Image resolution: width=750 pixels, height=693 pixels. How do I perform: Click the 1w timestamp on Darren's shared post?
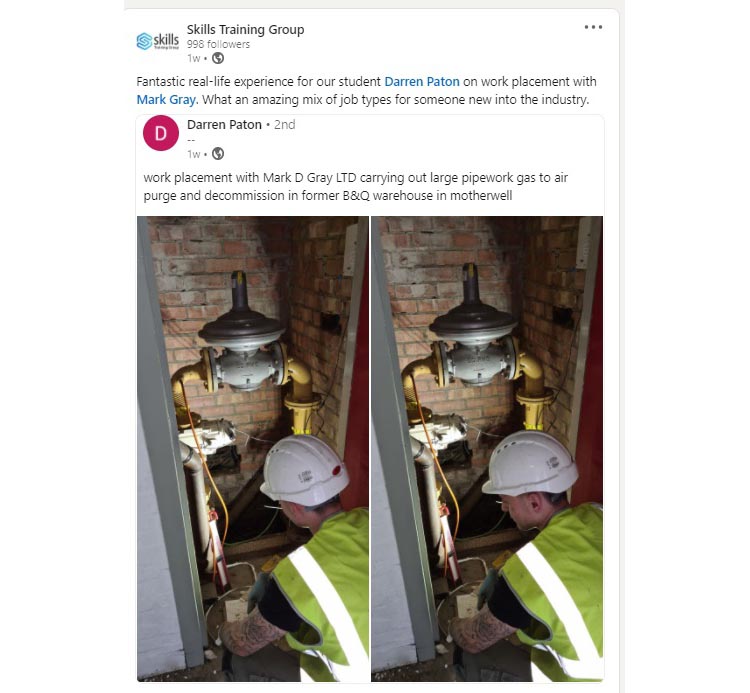(193, 154)
